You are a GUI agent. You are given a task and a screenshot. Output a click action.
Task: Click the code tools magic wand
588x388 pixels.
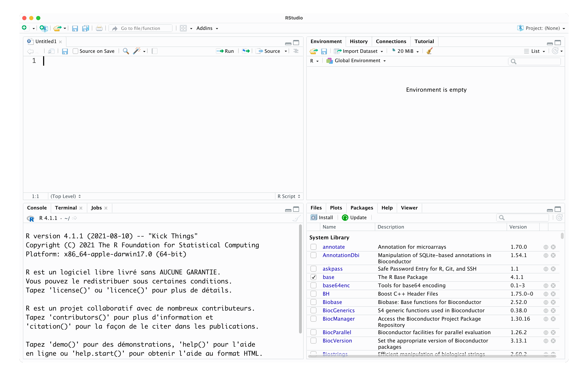[x=137, y=51]
